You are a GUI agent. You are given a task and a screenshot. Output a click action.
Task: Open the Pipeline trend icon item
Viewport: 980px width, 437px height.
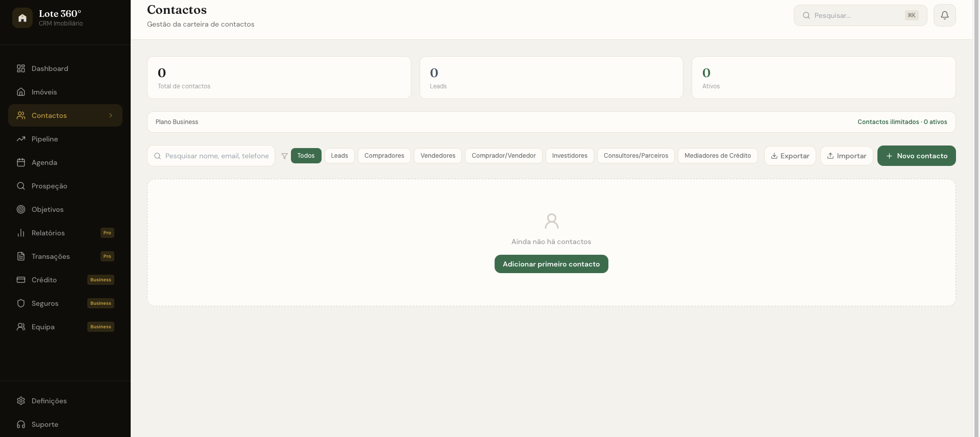pos(21,139)
